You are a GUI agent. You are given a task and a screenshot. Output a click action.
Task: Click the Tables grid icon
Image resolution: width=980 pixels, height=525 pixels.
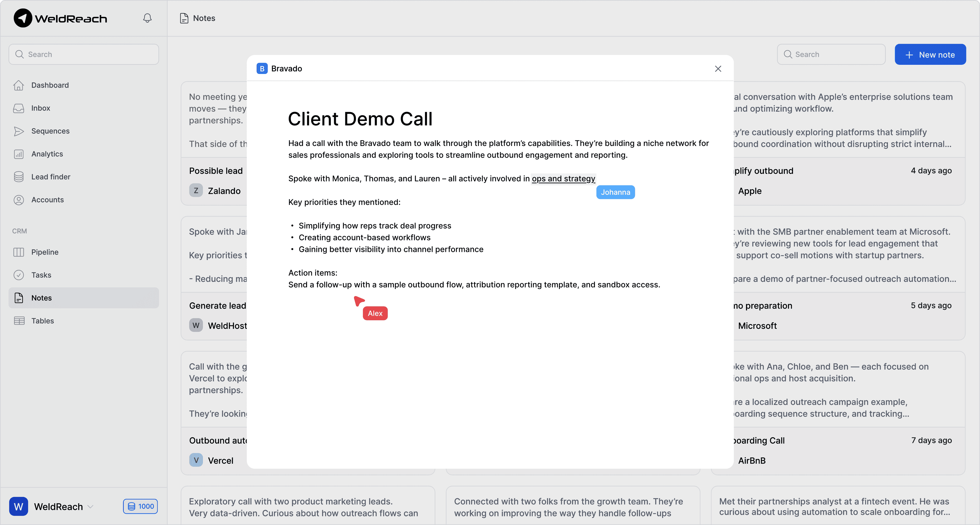coord(19,321)
